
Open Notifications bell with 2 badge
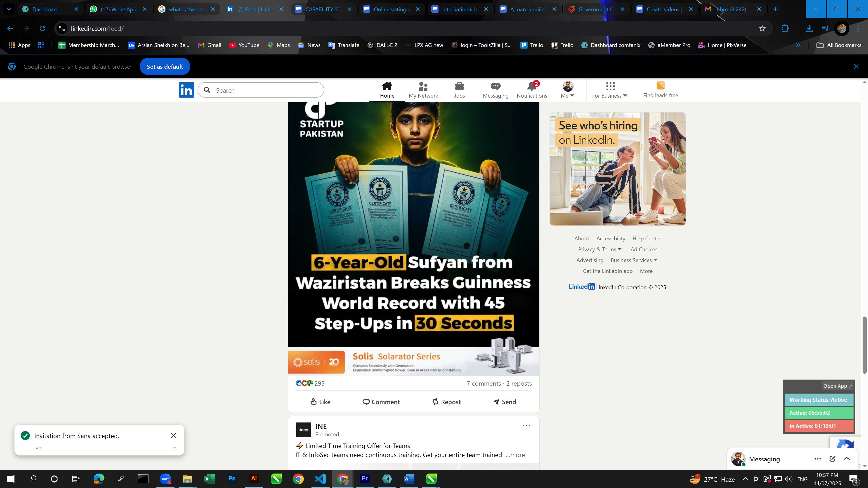pos(532,90)
